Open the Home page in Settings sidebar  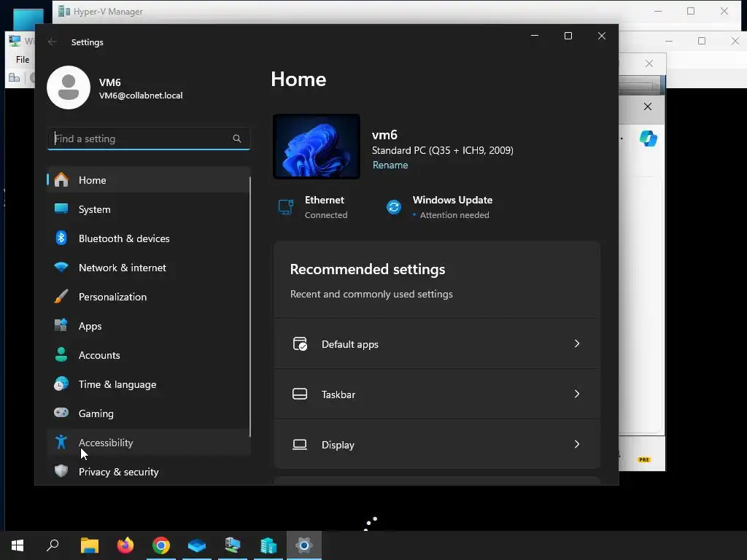(148, 180)
